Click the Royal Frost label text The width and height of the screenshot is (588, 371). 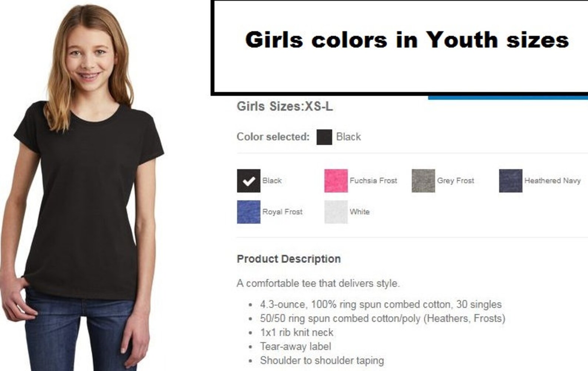[282, 212]
